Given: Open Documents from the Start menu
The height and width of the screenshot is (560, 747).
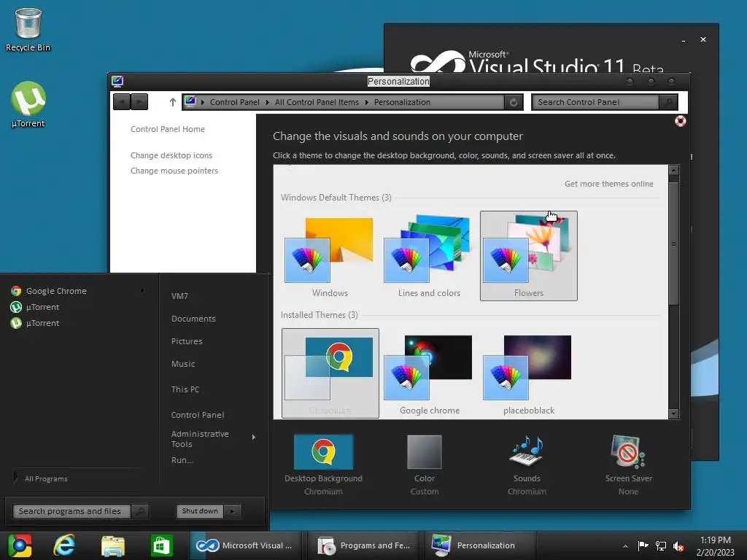Looking at the screenshot, I should point(193,319).
